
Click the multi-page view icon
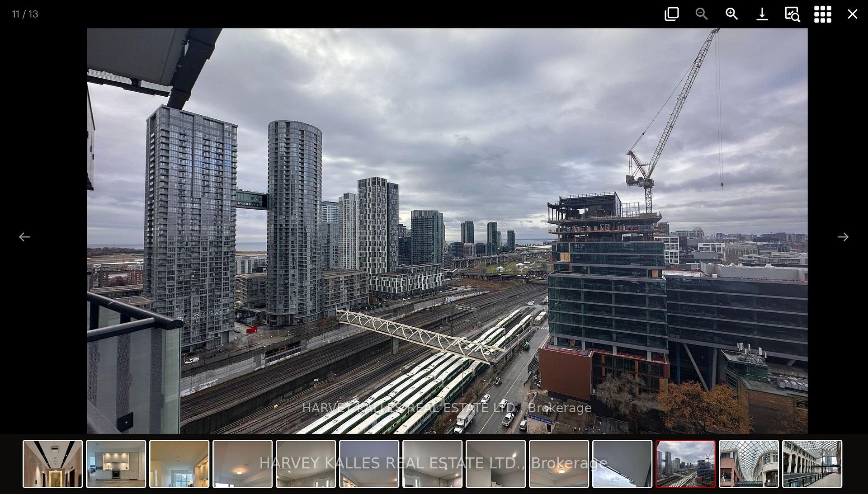[x=671, y=14]
